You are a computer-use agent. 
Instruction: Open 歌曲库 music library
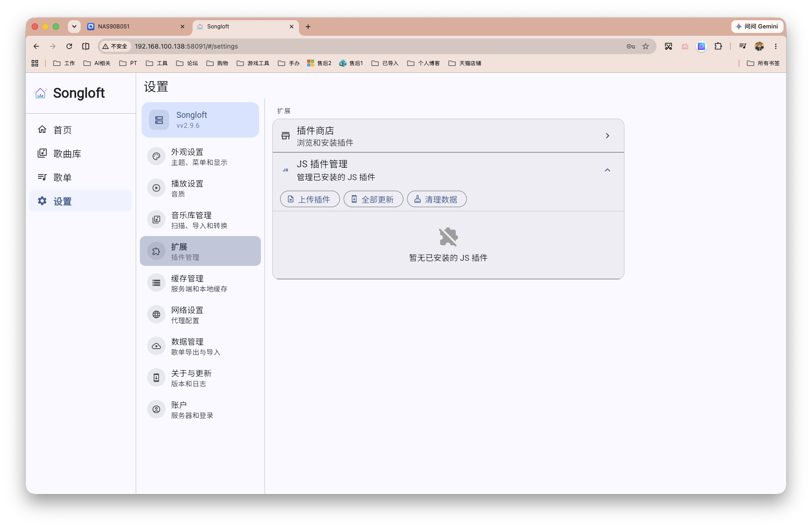click(x=81, y=154)
